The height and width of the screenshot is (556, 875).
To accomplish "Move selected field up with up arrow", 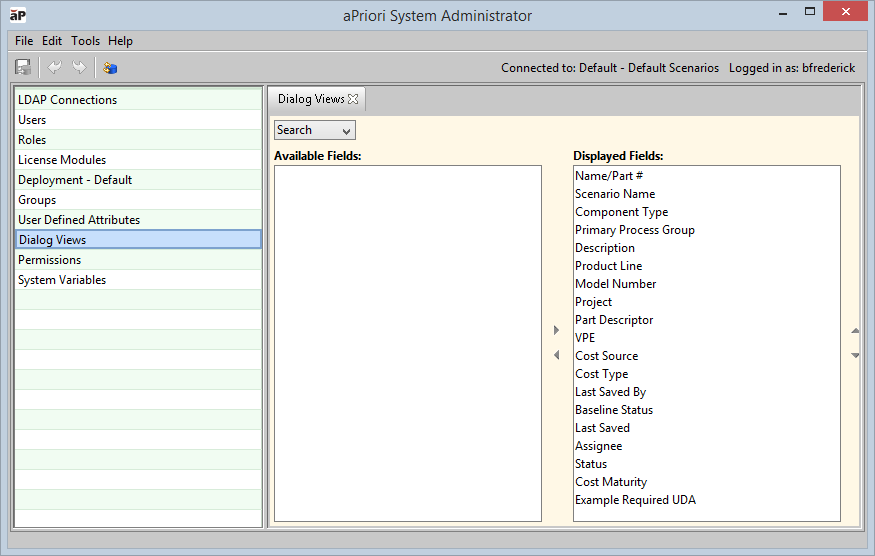I will [x=855, y=330].
